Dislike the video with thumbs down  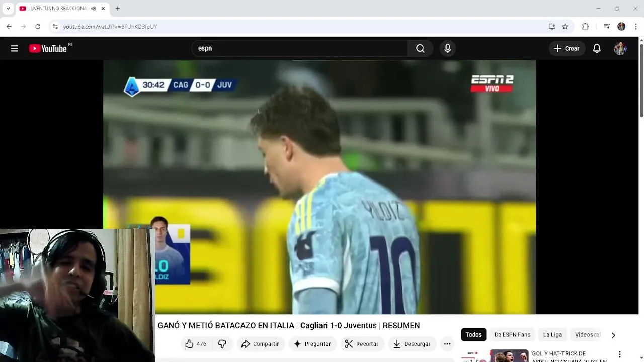(222, 344)
